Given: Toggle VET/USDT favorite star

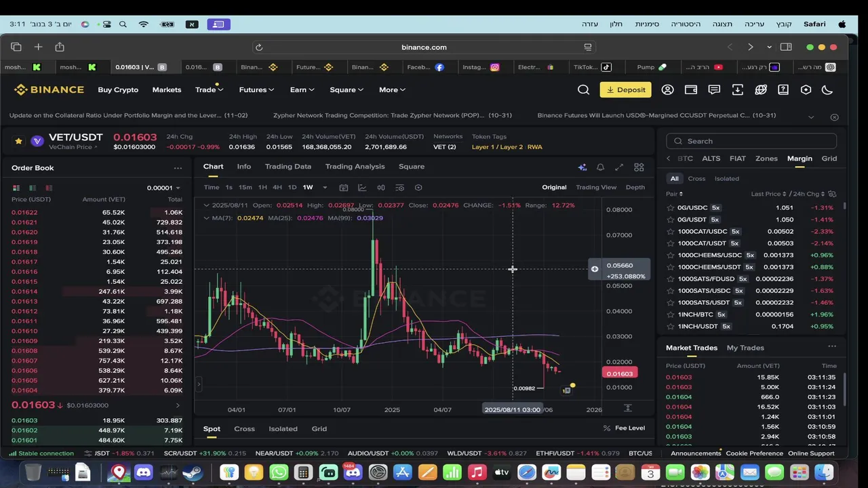Looking at the screenshot, I should (18, 141).
